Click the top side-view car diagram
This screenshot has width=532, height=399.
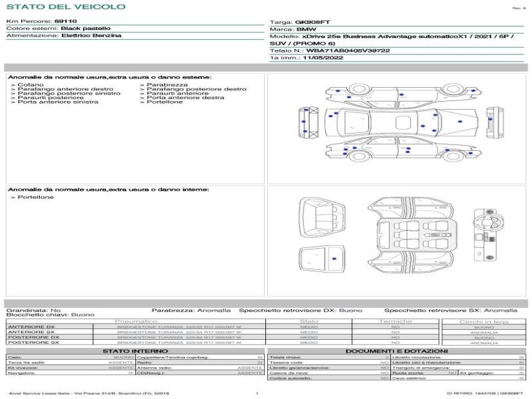[403, 96]
